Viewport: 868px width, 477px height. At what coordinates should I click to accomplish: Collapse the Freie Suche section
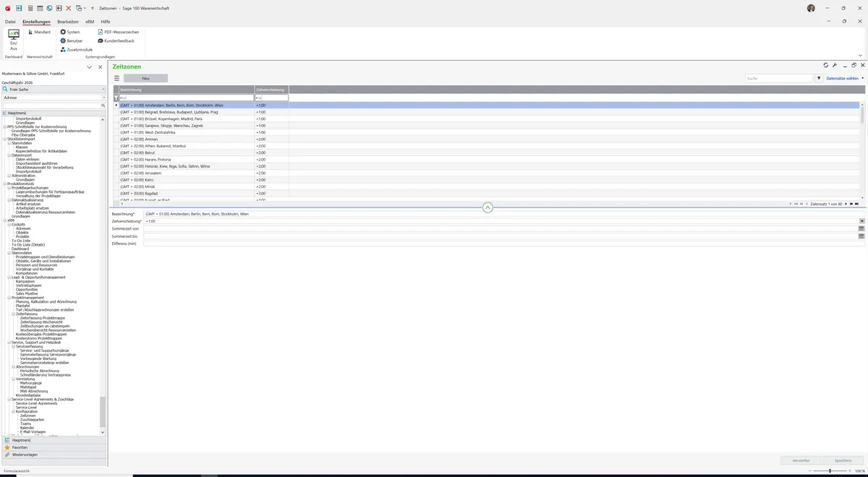(x=103, y=89)
